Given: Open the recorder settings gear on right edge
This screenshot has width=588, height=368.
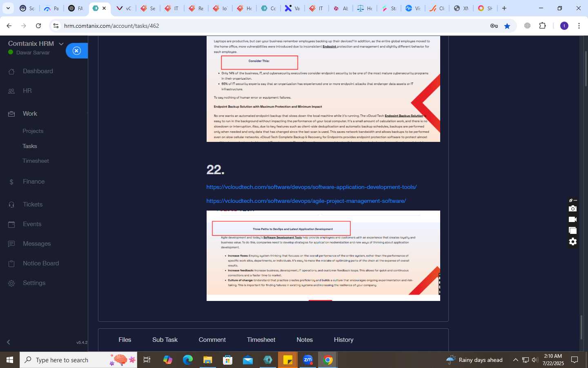Looking at the screenshot, I should coord(573,242).
